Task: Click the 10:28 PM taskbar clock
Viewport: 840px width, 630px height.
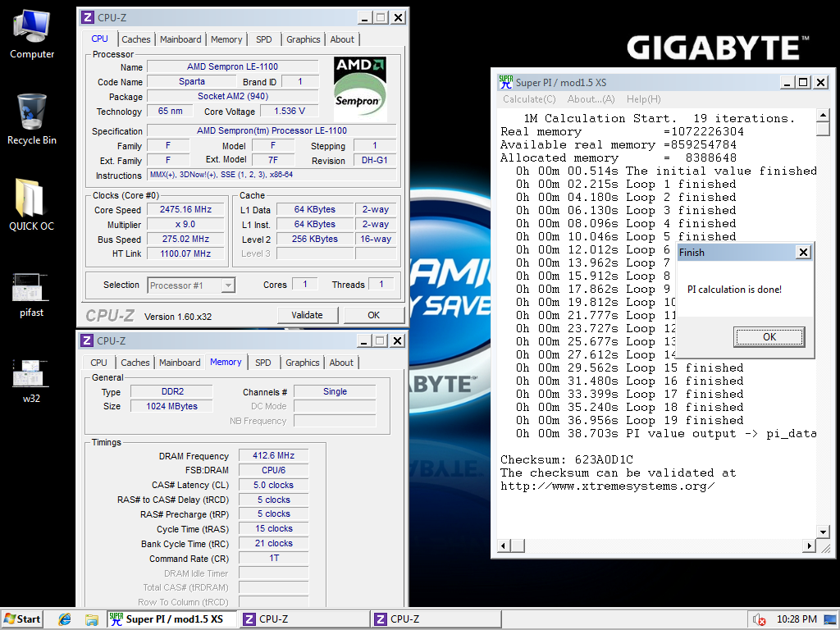Action: [x=797, y=619]
